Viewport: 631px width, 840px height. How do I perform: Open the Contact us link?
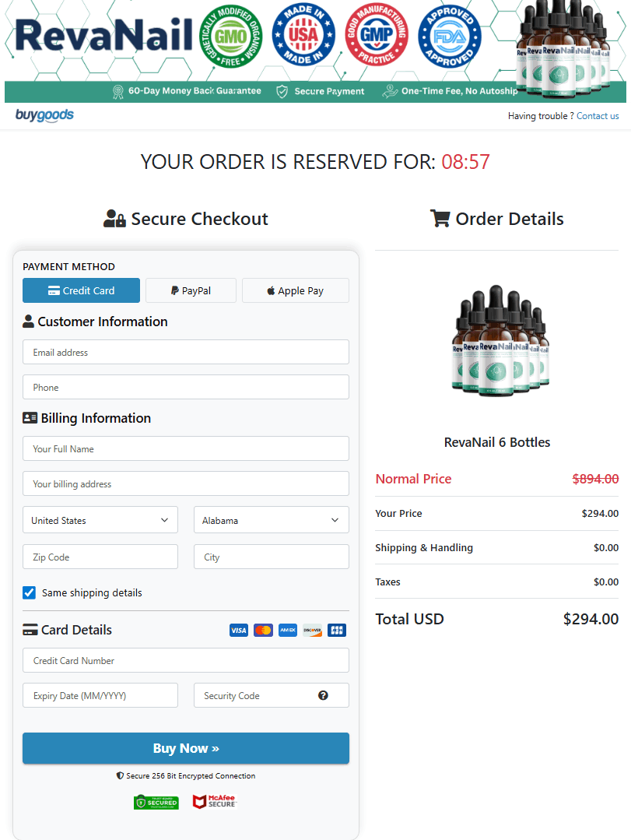(x=598, y=116)
